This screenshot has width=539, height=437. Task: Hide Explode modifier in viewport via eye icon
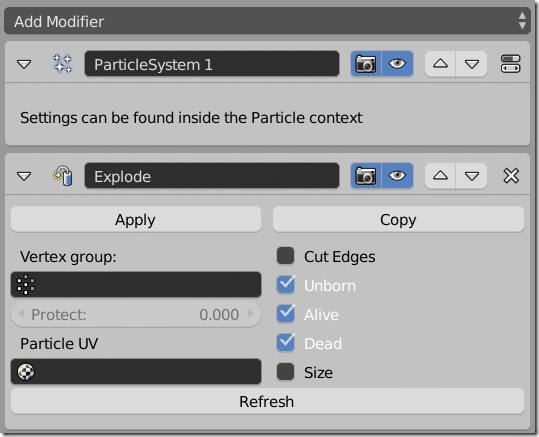[x=397, y=176]
